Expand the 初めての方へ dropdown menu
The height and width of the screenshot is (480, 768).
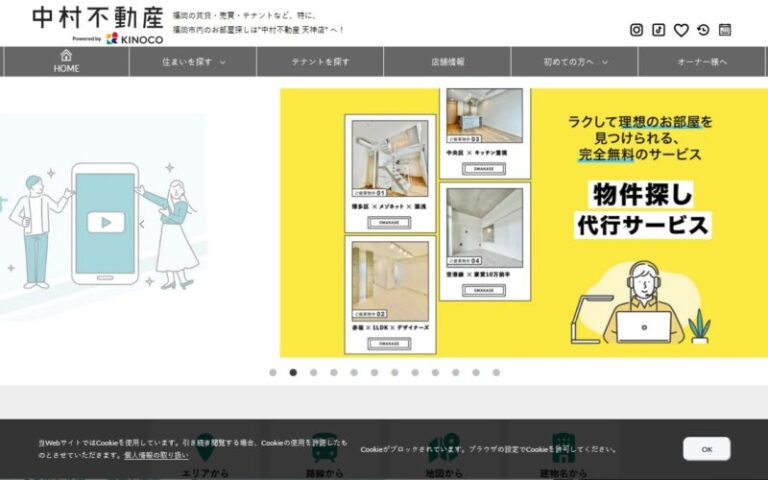(x=574, y=62)
